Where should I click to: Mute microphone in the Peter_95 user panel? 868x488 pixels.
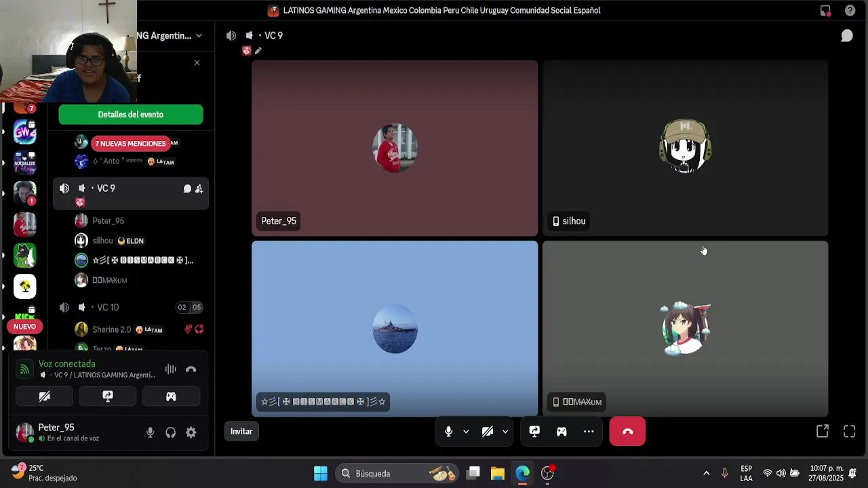point(151,432)
